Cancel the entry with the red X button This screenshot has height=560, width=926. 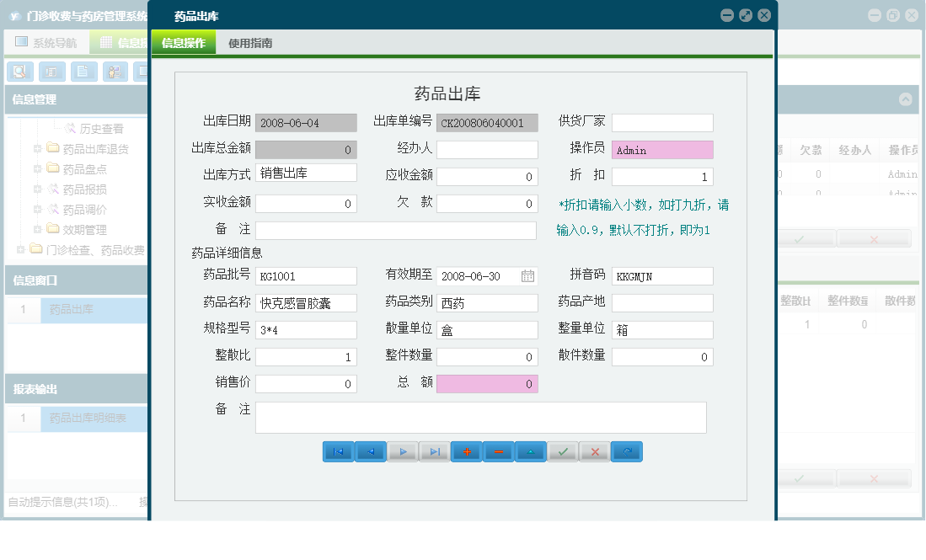pos(594,451)
